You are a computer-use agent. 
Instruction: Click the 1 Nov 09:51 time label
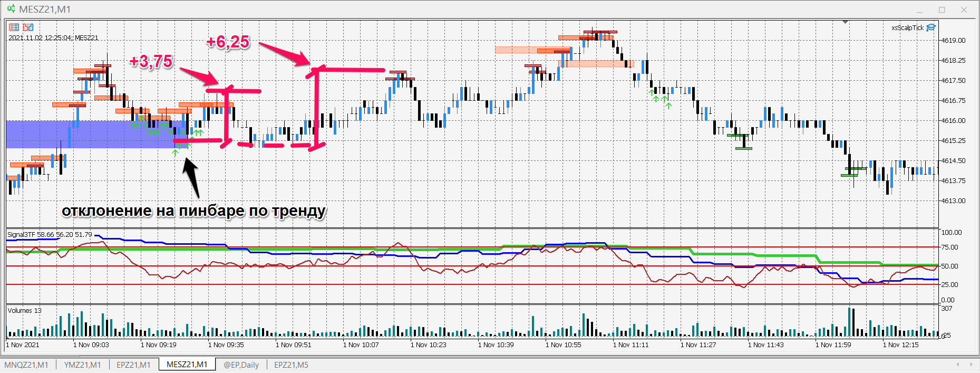294,345
